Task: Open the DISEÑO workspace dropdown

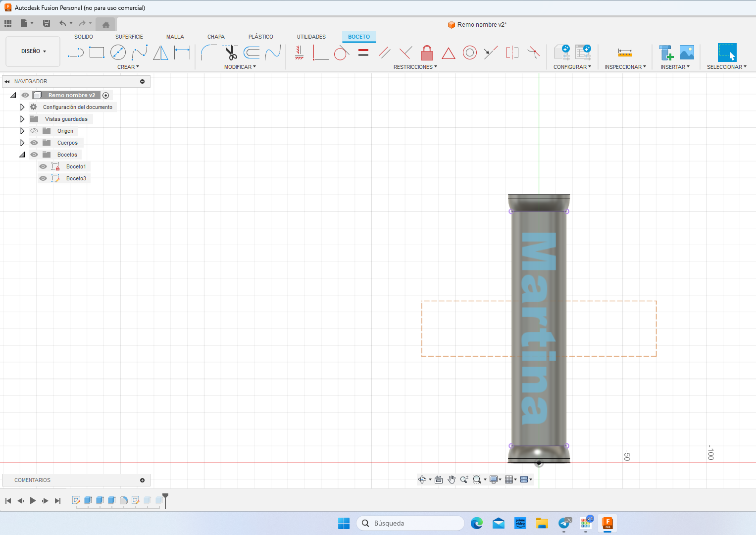Action: tap(33, 51)
